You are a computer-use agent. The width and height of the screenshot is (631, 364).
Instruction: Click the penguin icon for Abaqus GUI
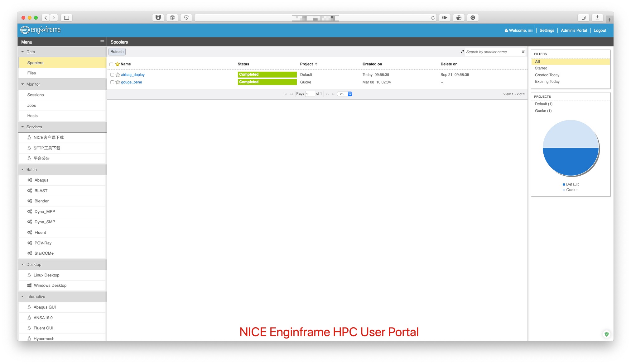(x=29, y=307)
